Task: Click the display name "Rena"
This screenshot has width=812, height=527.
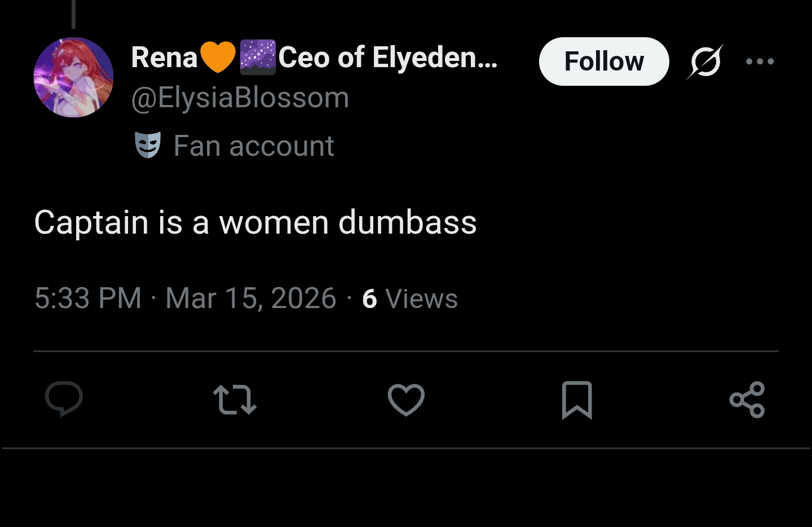Action: click(164, 58)
